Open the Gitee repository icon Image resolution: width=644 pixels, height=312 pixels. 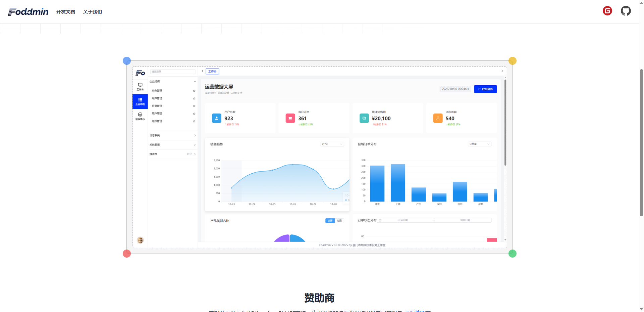[607, 11]
